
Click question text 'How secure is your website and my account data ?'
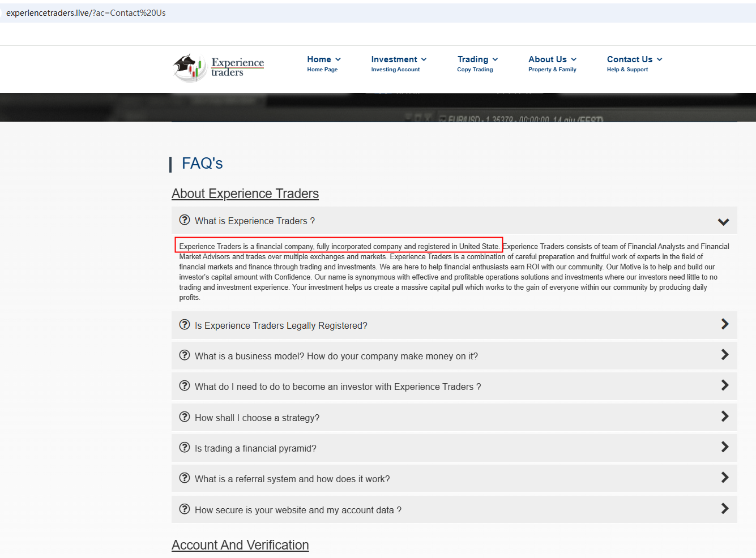pos(298,510)
